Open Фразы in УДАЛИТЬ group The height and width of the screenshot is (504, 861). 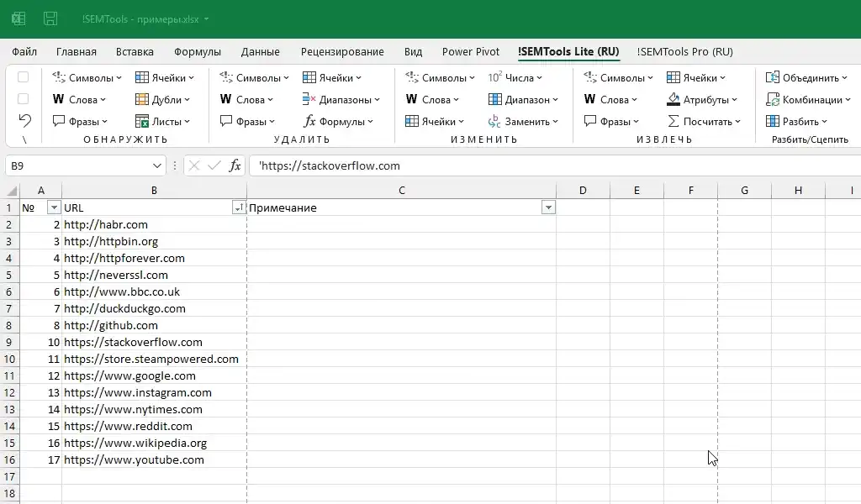[x=248, y=122]
